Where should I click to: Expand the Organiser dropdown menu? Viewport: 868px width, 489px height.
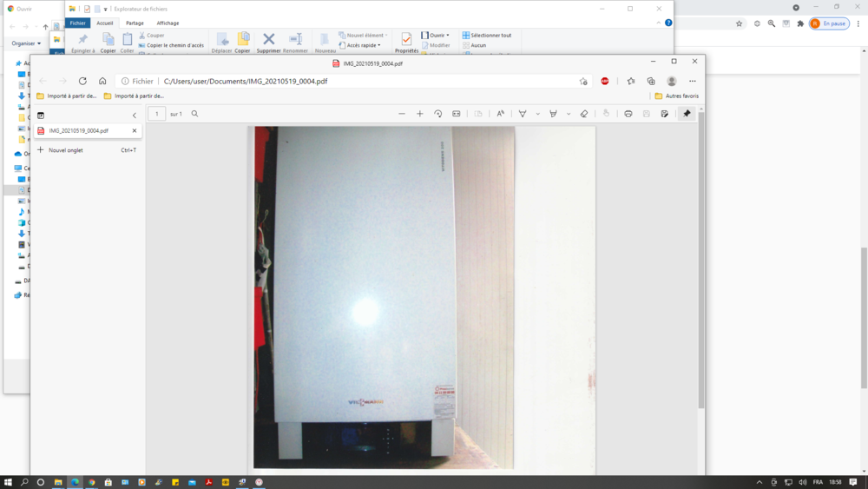point(26,43)
